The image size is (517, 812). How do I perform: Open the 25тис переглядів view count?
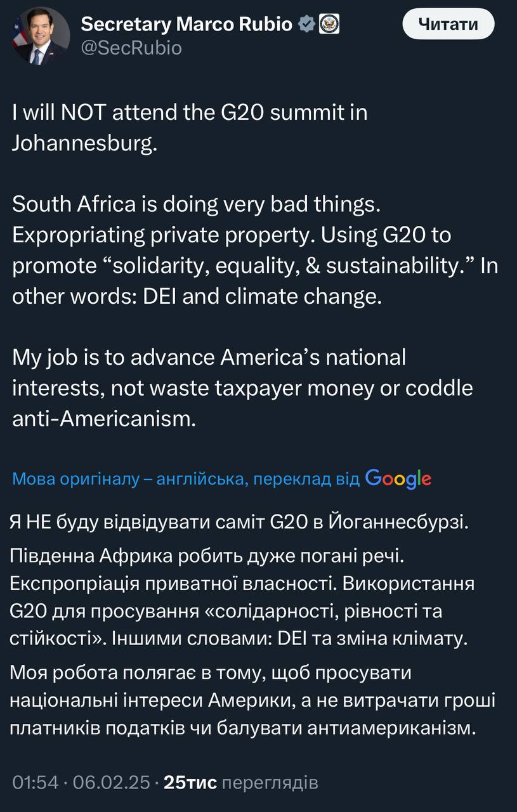click(x=240, y=783)
